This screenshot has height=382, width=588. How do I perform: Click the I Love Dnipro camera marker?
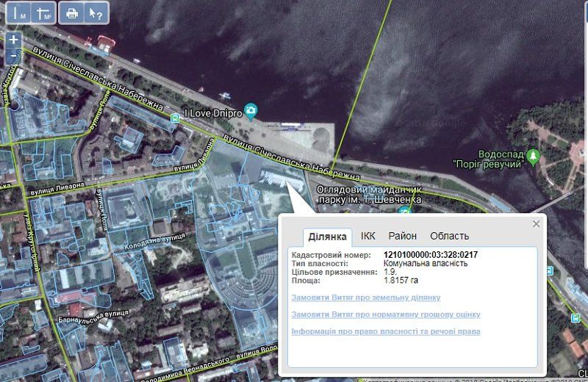click(x=251, y=112)
